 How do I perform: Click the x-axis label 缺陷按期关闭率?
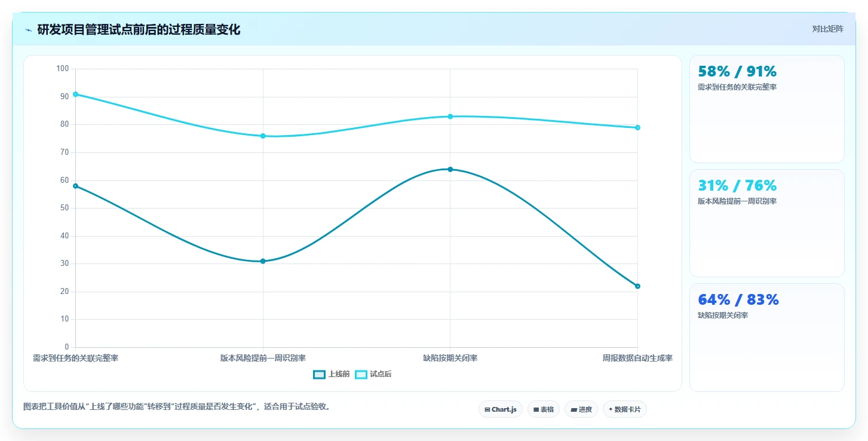click(x=450, y=359)
